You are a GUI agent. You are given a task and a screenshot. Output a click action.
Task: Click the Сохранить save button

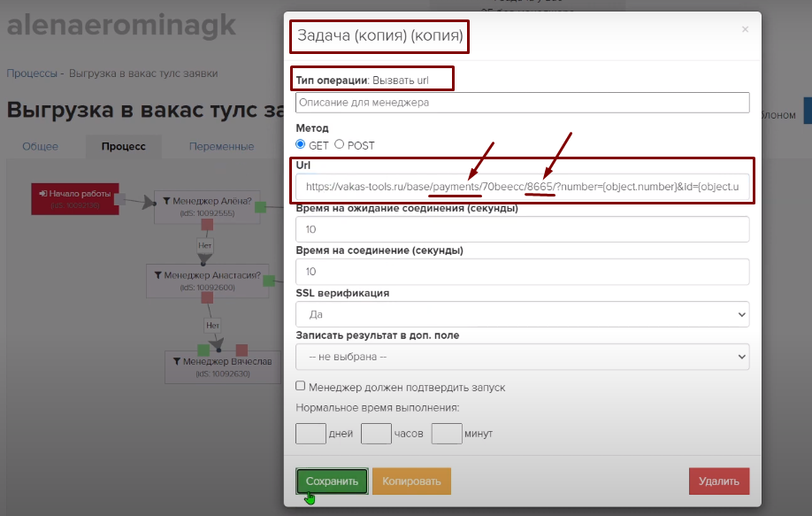click(332, 481)
